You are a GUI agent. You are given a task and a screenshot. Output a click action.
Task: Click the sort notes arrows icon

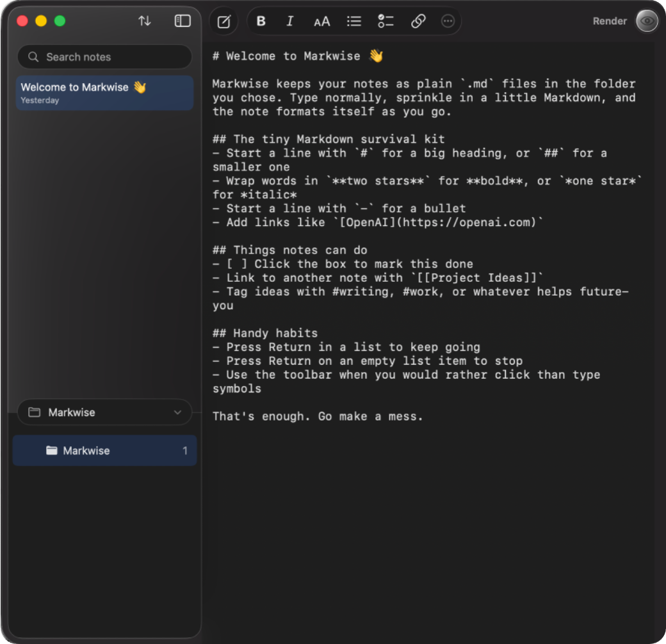145,20
